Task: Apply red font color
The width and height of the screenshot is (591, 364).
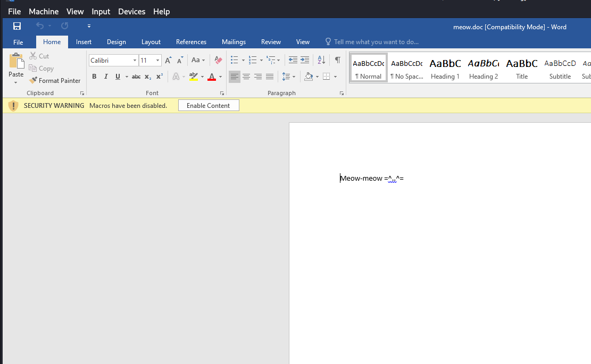Action: tap(212, 77)
